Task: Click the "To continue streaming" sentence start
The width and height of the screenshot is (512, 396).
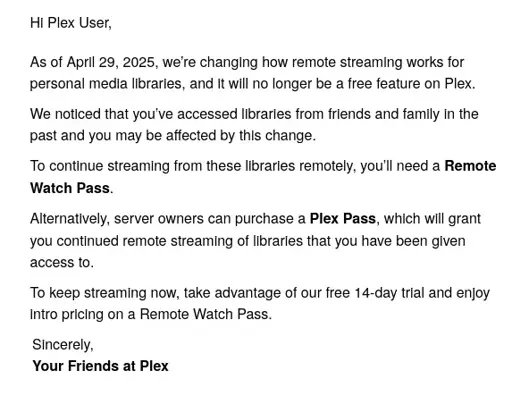Action: click(100, 166)
